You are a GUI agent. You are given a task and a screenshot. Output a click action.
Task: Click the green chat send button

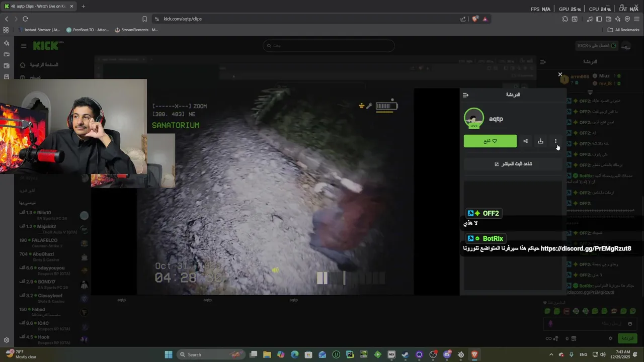pos(627,338)
